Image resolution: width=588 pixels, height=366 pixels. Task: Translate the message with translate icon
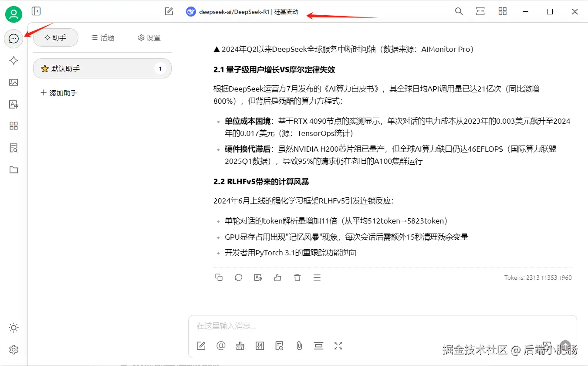[x=258, y=277]
